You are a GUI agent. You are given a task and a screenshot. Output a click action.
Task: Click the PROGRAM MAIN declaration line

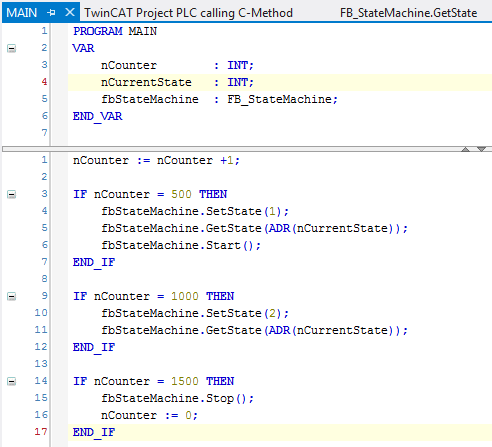[115, 31]
